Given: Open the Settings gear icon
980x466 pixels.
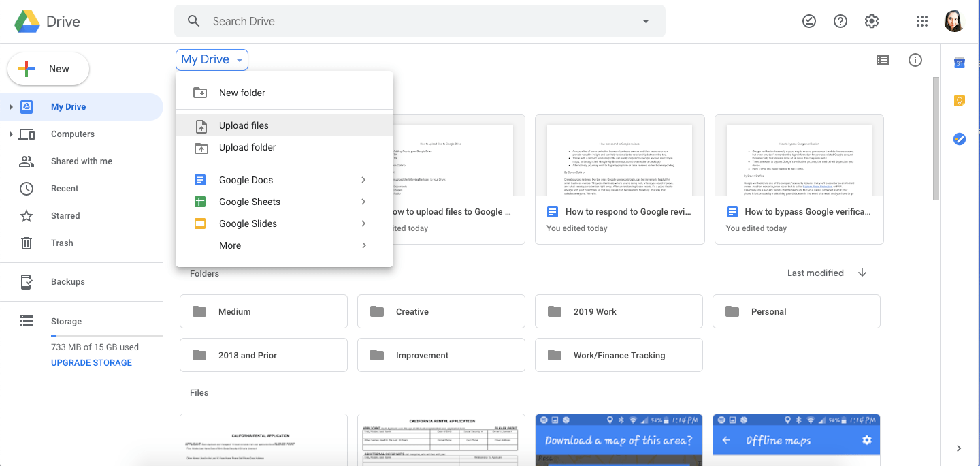Looking at the screenshot, I should pyautogui.click(x=872, y=21).
